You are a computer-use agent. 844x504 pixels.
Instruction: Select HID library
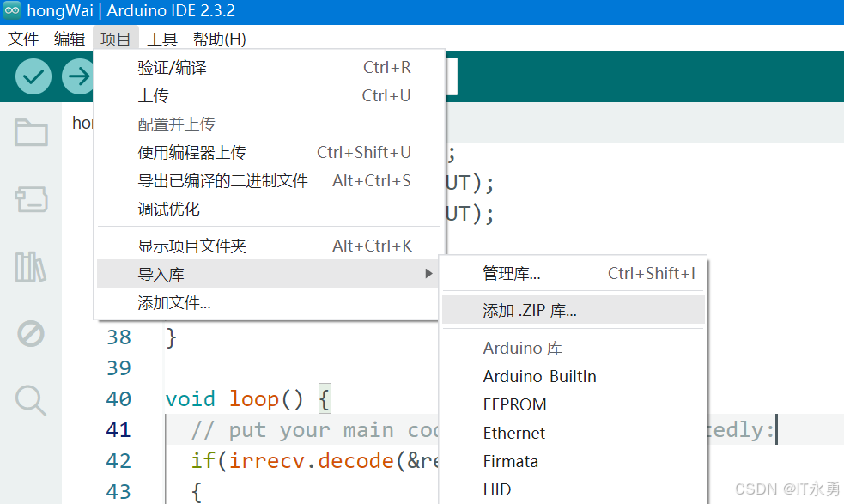click(574, 489)
